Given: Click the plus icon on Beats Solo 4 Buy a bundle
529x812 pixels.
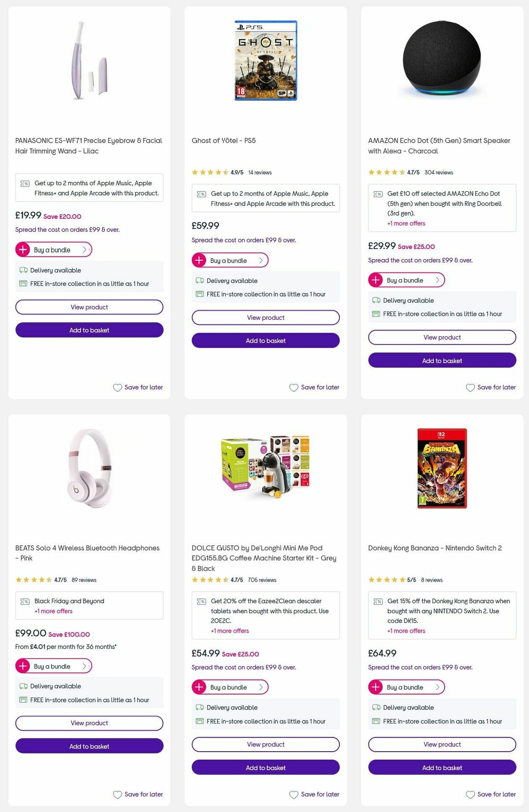Looking at the screenshot, I should 23,666.
